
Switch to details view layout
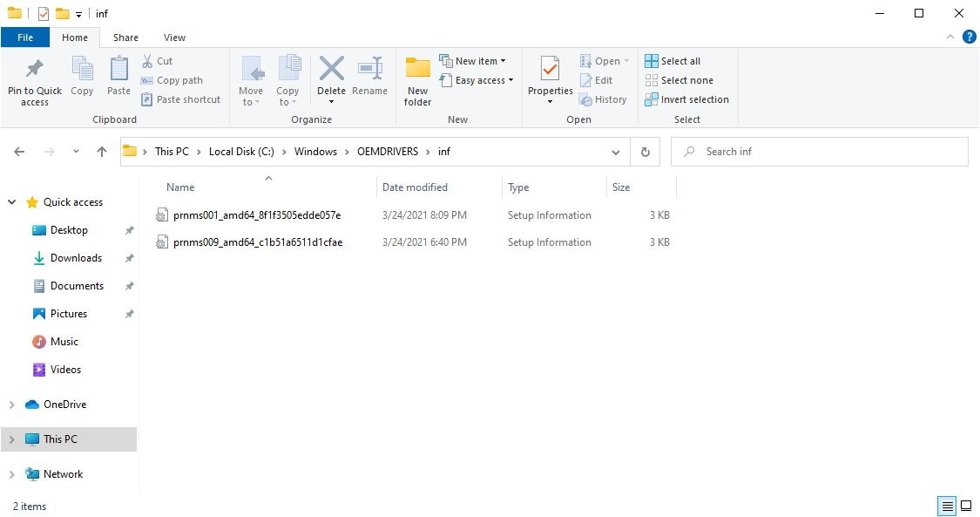pos(946,506)
